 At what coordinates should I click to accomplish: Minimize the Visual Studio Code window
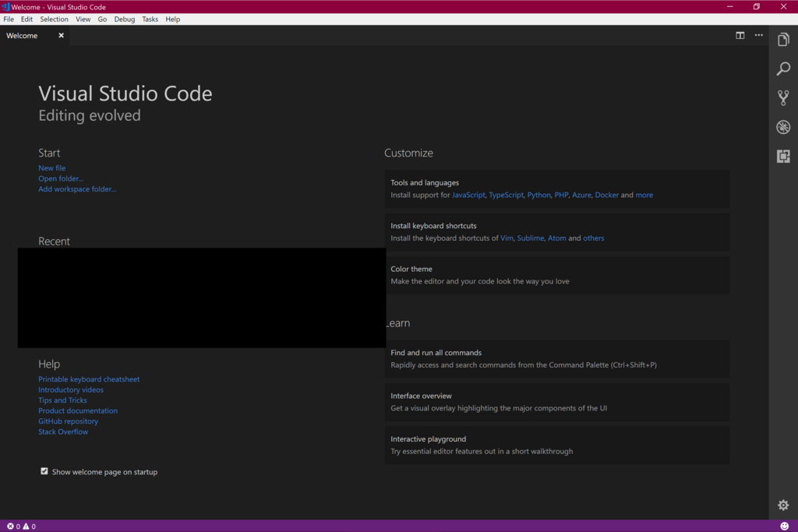(x=729, y=6)
